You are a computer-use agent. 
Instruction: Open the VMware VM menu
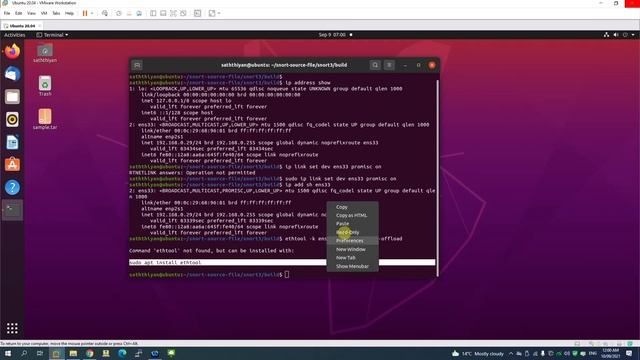click(44, 13)
